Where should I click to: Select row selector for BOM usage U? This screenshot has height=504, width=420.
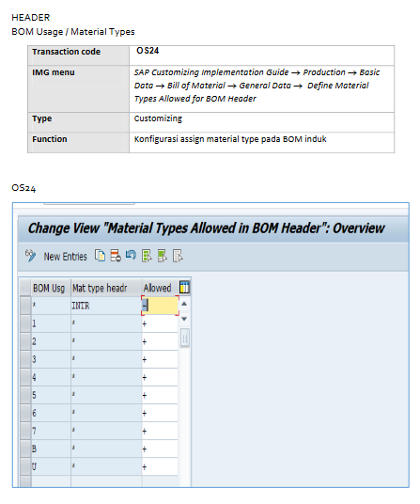click(25, 466)
